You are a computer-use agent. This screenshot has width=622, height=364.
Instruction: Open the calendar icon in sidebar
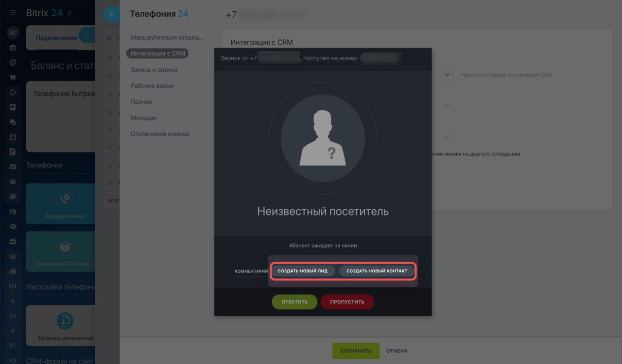[13, 137]
